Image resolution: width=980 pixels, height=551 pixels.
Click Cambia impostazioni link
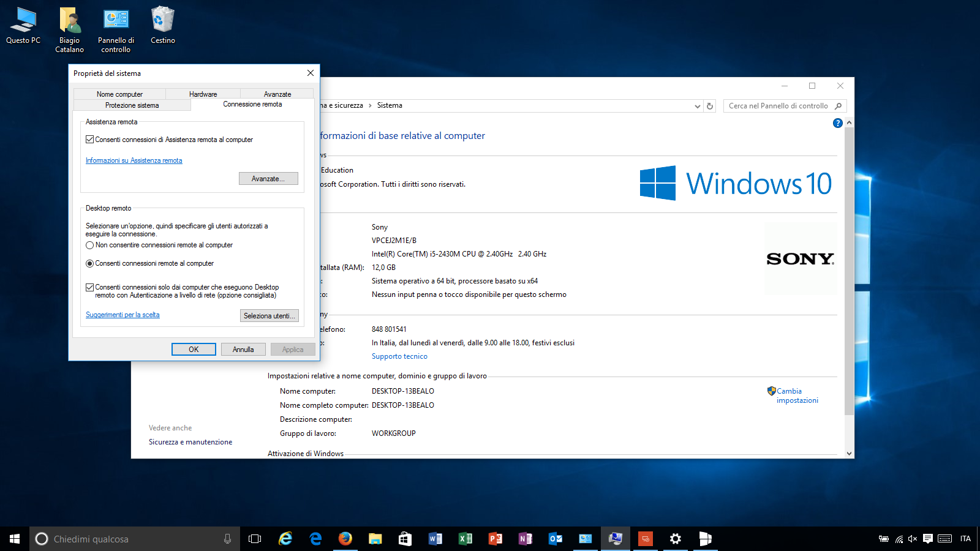tap(797, 395)
